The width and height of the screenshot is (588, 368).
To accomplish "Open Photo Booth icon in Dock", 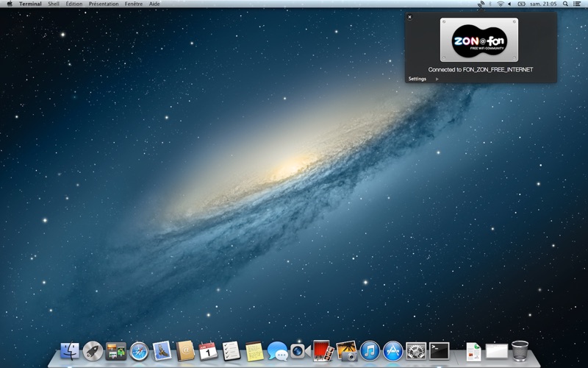I will [323, 351].
